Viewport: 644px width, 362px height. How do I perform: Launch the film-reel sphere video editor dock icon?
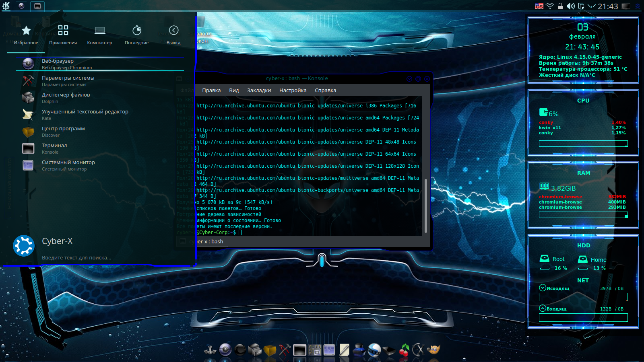click(x=374, y=350)
